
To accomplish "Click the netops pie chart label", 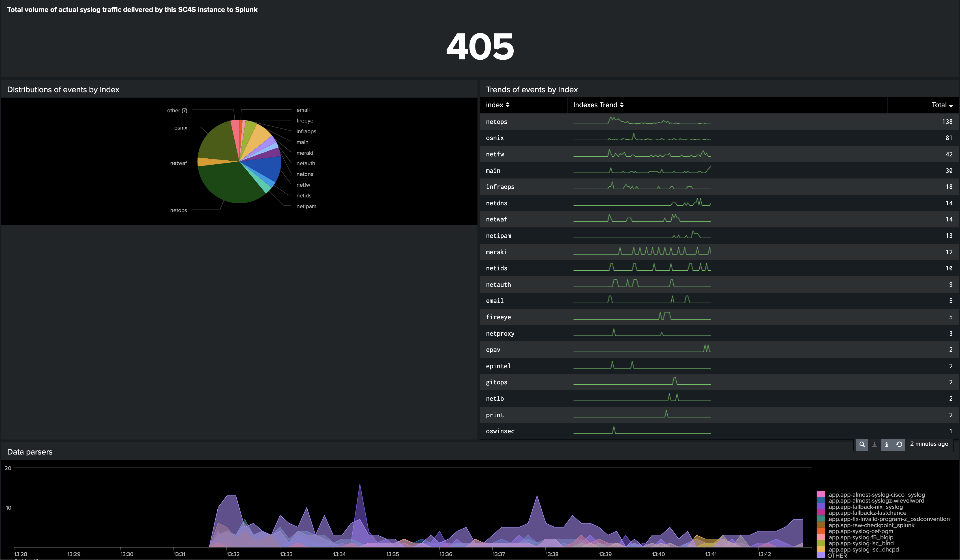I will 178,210.
